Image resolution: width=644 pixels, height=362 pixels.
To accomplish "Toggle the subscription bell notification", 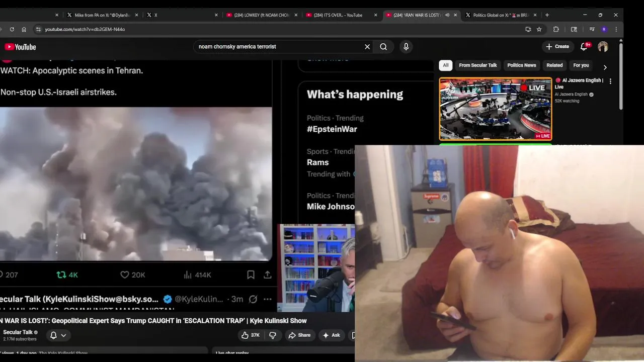I will [53, 335].
